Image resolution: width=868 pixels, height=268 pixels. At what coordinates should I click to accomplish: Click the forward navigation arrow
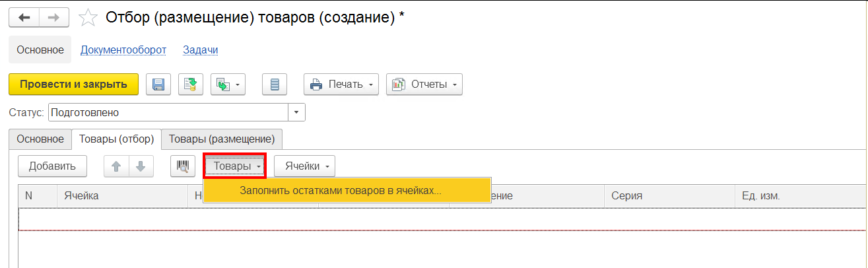click(54, 17)
